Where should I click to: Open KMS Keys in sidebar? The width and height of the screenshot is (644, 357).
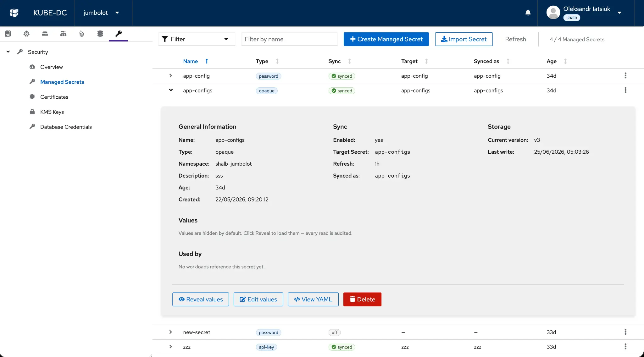coord(52,112)
